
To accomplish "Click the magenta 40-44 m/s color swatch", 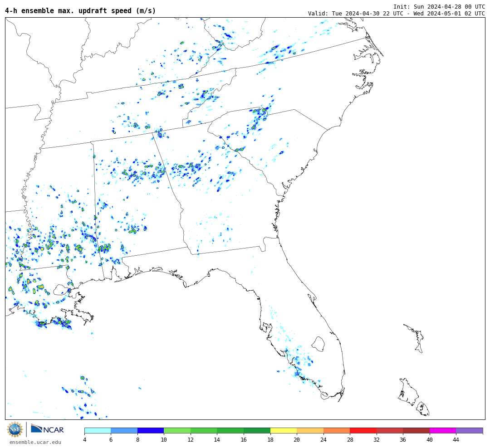I will (x=443, y=430).
